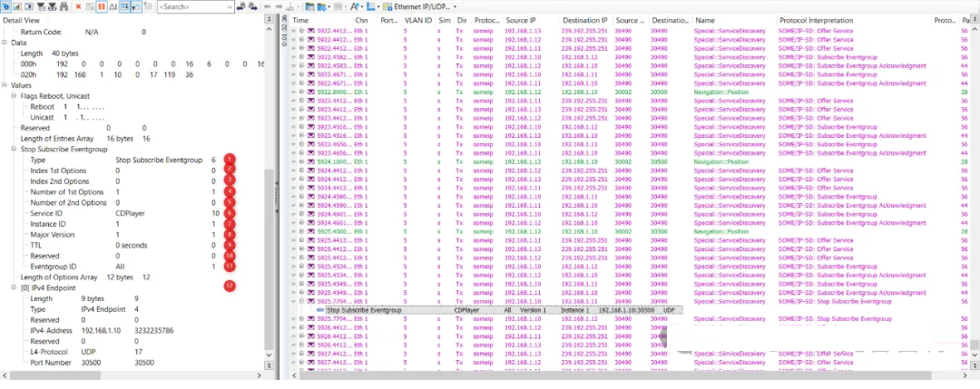Select the TTL 0 seconds row
980x389 pixels.
(122, 246)
